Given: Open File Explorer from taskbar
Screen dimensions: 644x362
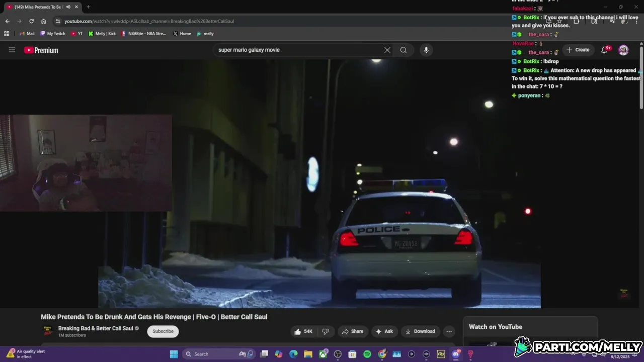Looking at the screenshot, I should point(308,354).
